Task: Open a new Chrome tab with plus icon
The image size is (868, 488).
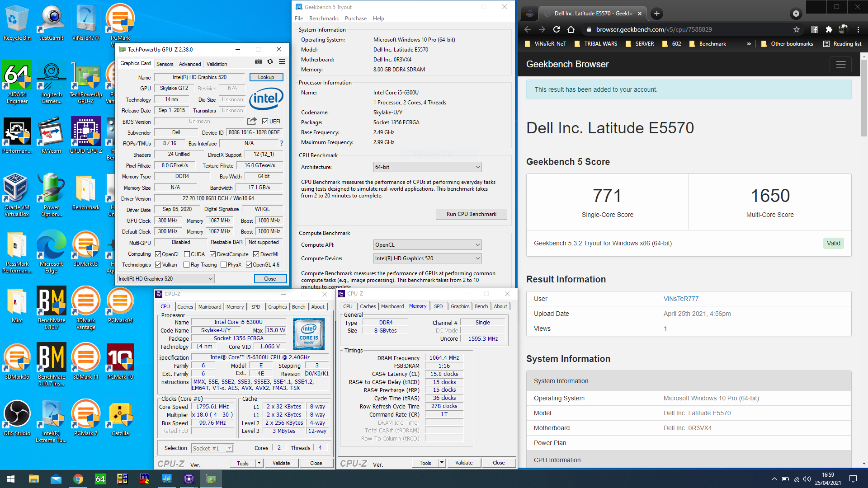Action: coord(657,14)
